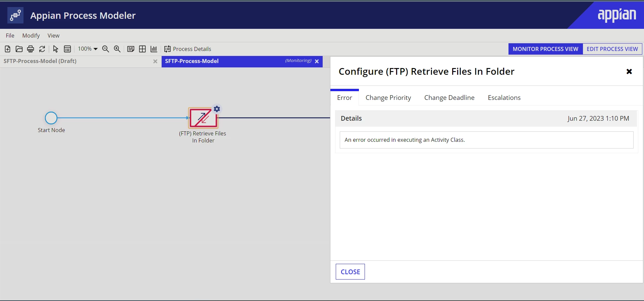The height and width of the screenshot is (301, 644).
Task: Click the annotation note icon in toolbar
Action: tap(131, 49)
